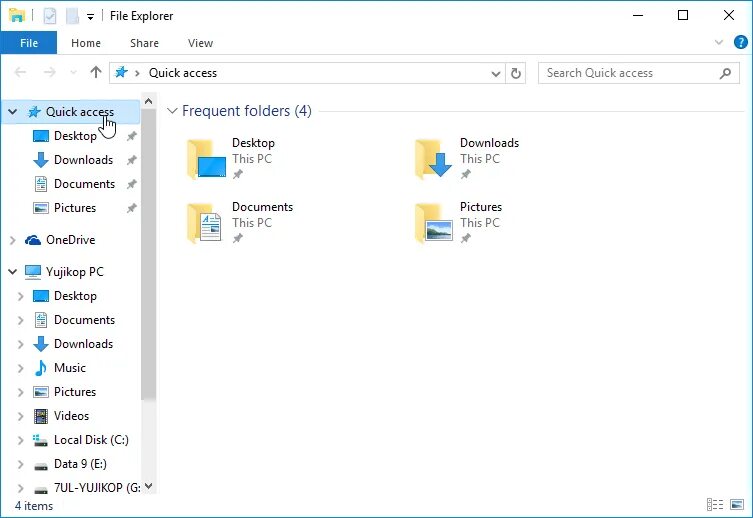
Task: Select Quick access in navigation pane
Action: 80,112
